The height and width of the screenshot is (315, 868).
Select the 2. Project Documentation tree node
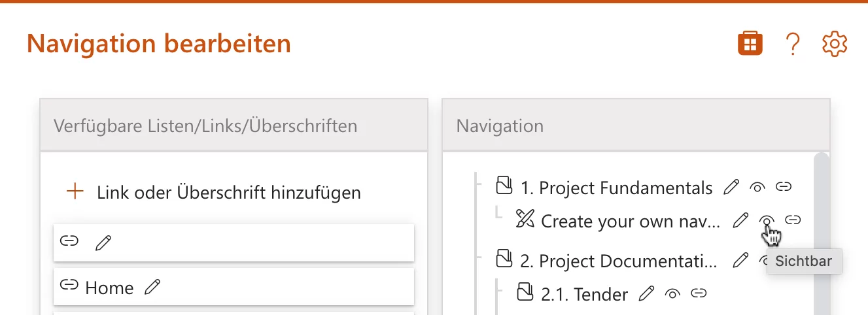point(618,261)
